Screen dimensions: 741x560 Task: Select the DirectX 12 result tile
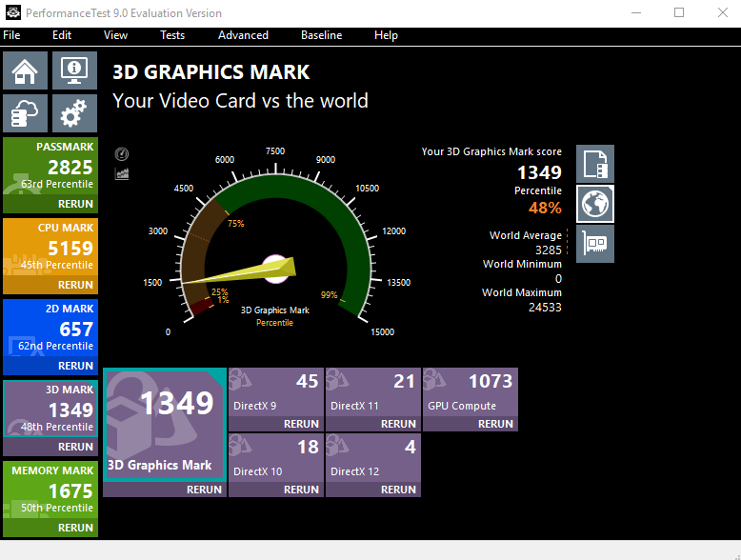coord(373,458)
